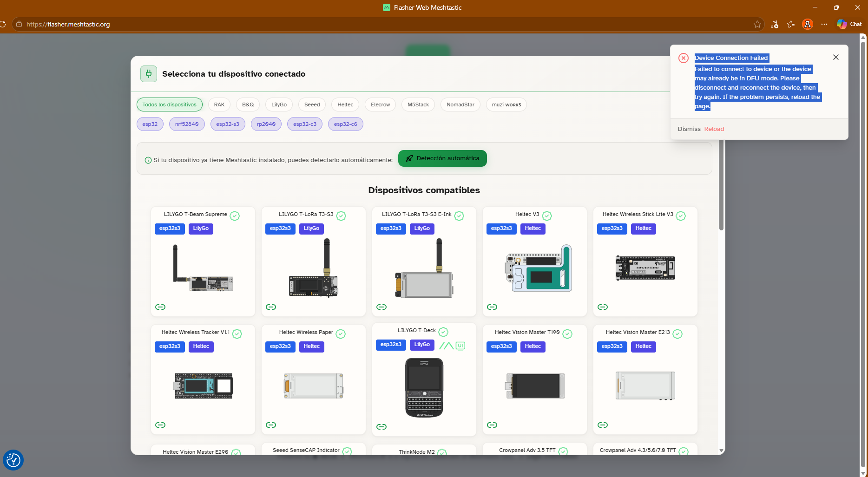This screenshot has height=477, width=868.
Task: Filter devices by muzi WORKS vendor
Action: click(506, 105)
